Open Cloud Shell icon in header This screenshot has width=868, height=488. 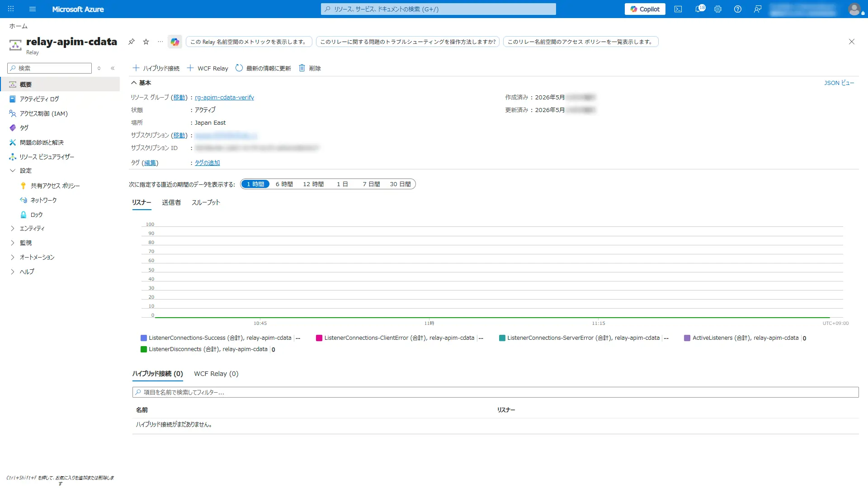point(678,9)
